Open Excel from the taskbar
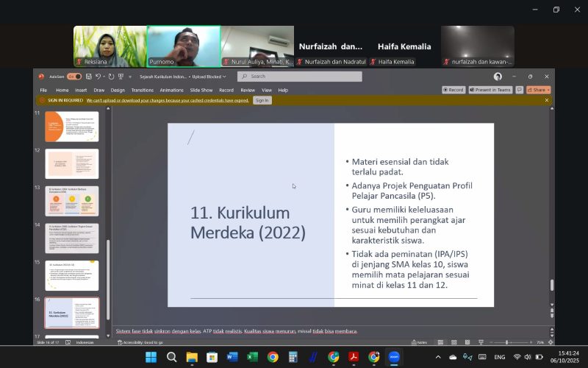This screenshot has height=368, width=588. (x=252, y=357)
